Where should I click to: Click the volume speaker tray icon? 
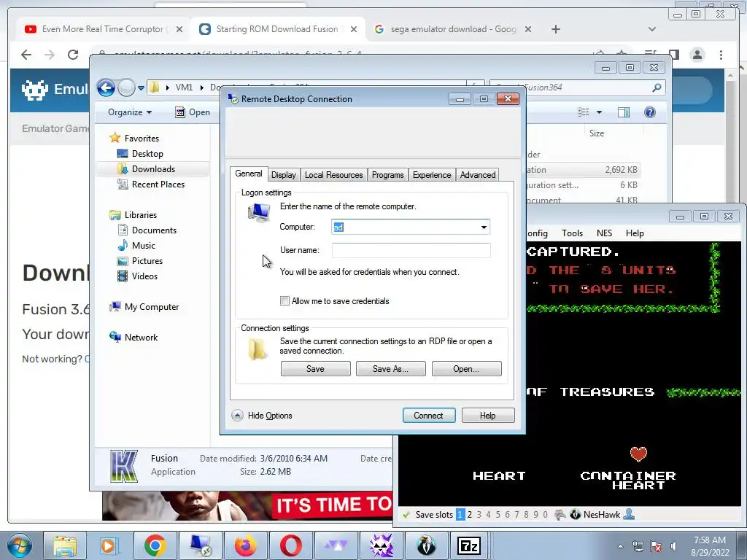click(673, 546)
